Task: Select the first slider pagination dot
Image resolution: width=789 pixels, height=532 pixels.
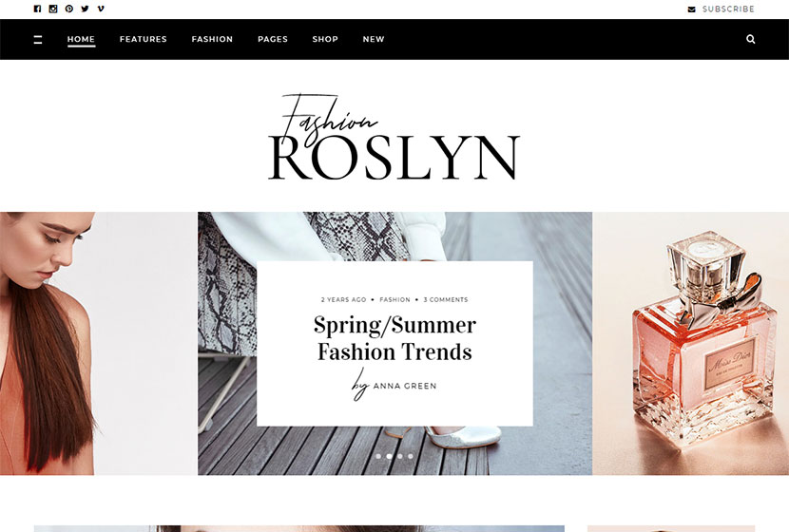Action: (x=378, y=456)
